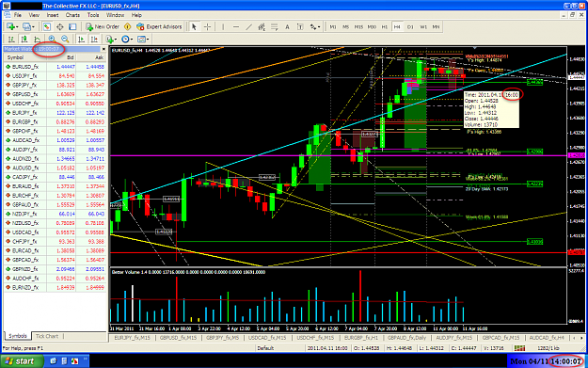Select the Crosshair tool

[207, 26]
